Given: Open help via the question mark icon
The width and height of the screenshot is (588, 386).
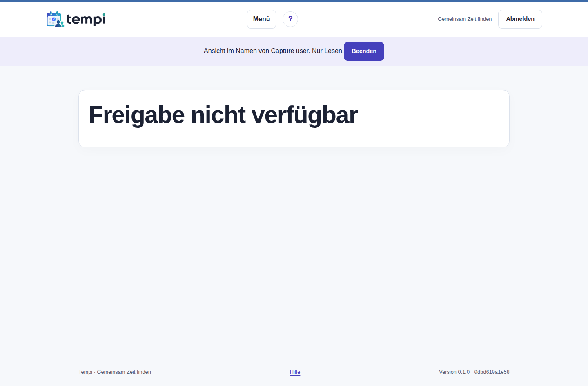Looking at the screenshot, I should [x=290, y=19].
